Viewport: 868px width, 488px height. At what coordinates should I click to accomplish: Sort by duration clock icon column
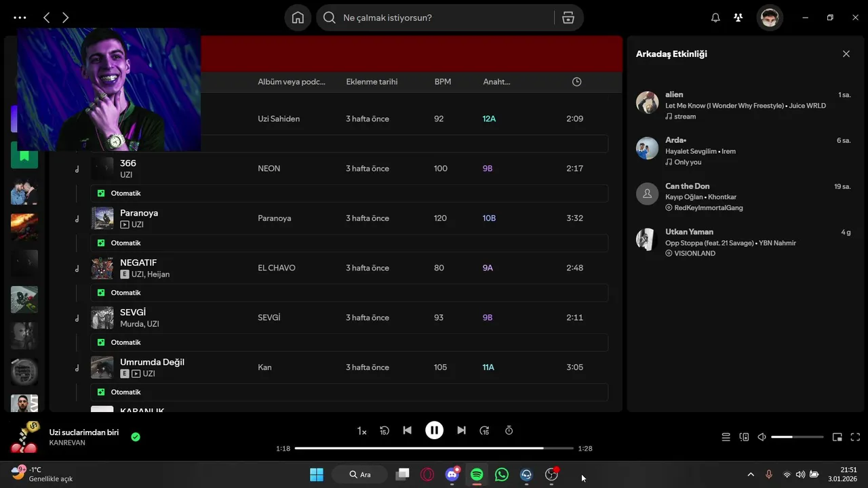pos(576,82)
